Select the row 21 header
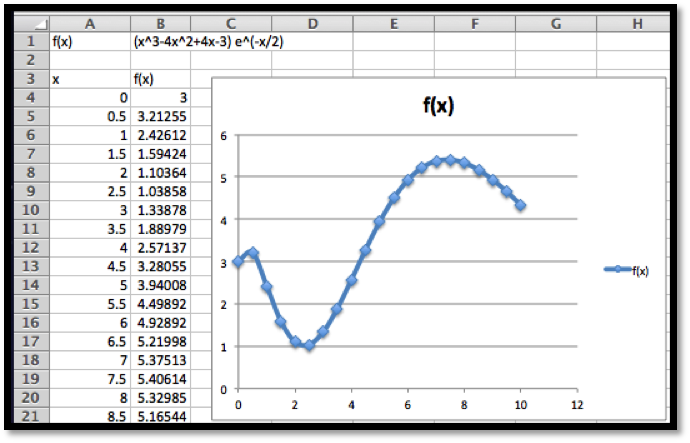This screenshot has height=443, width=690. tap(30, 416)
